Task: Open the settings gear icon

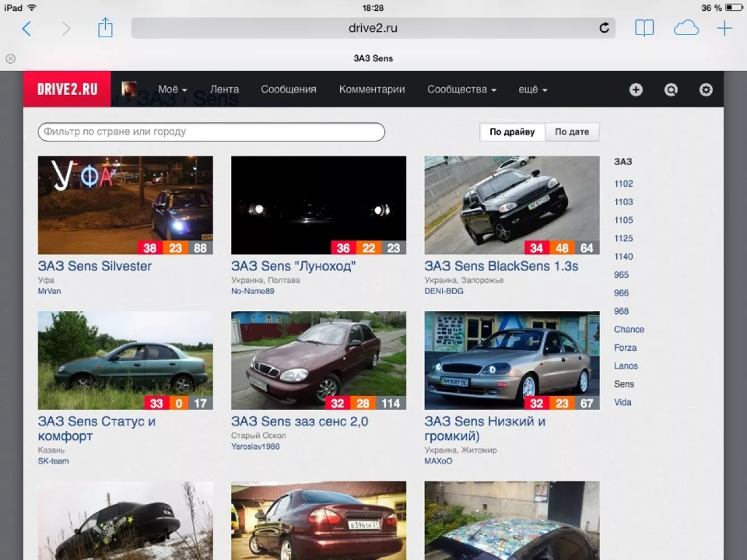Action: [706, 89]
